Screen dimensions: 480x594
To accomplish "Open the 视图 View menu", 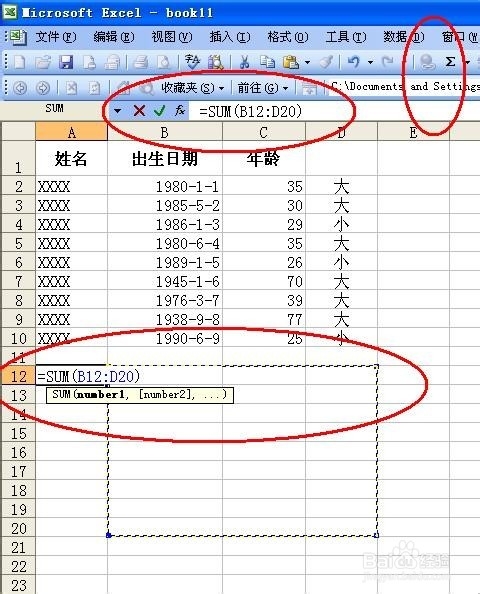I will point(172,37).
